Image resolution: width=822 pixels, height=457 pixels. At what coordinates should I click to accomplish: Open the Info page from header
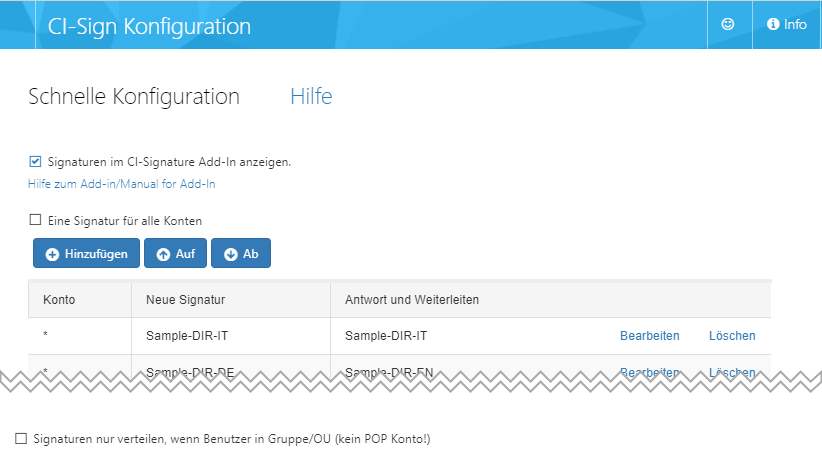786,25
